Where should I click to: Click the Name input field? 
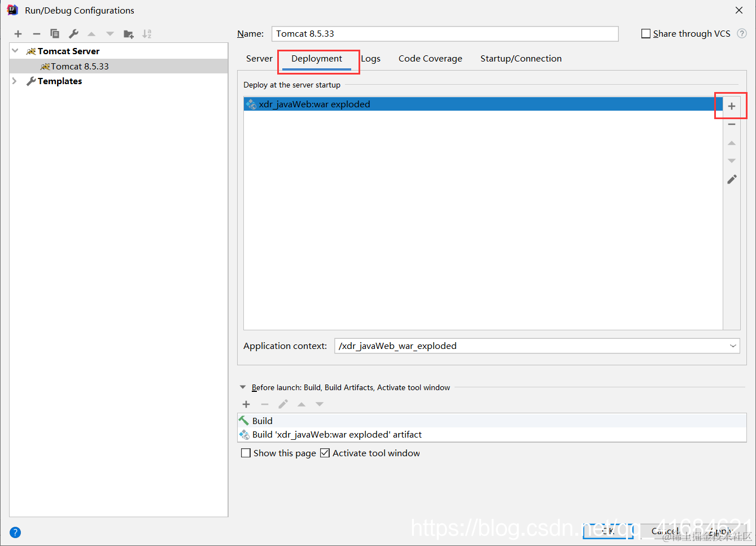point(445,34)
